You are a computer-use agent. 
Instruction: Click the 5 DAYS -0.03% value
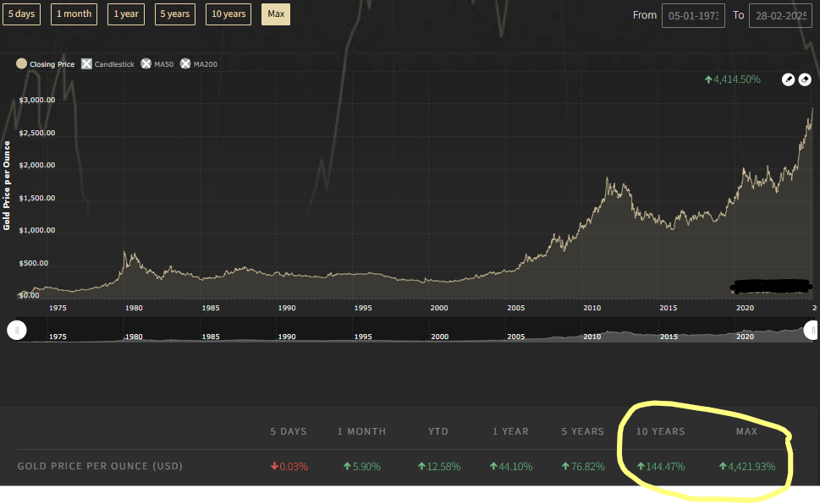click(x=289, y=467)
